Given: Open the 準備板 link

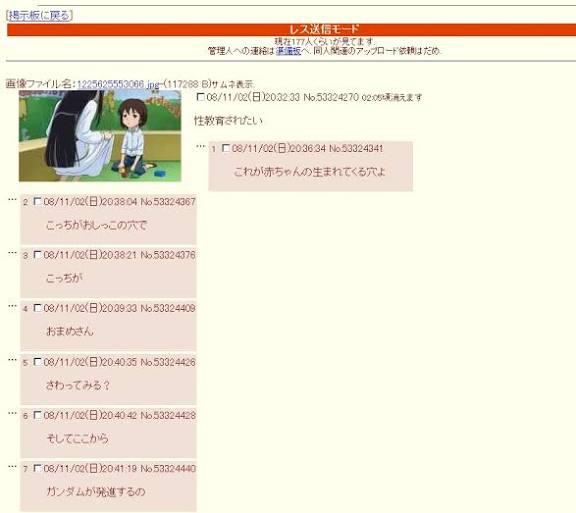Looking at the screenshot, I should (288, 51).
